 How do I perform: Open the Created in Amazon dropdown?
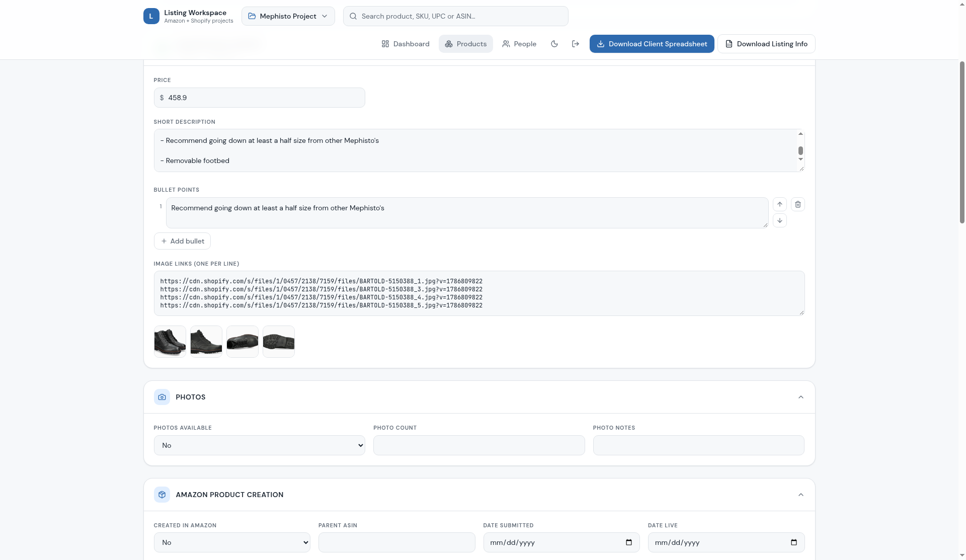point(232,542)
